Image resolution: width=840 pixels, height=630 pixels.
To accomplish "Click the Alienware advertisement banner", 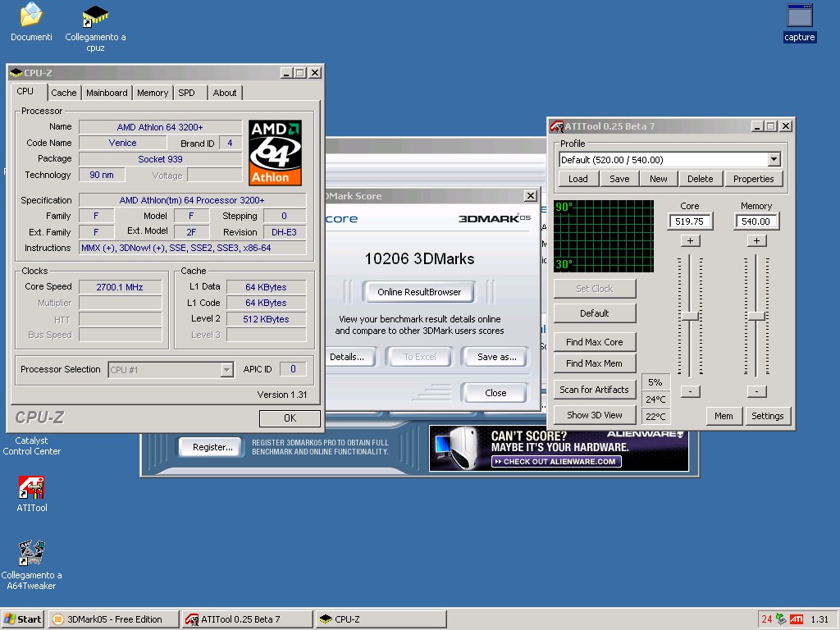I will (x=558, y=448).
